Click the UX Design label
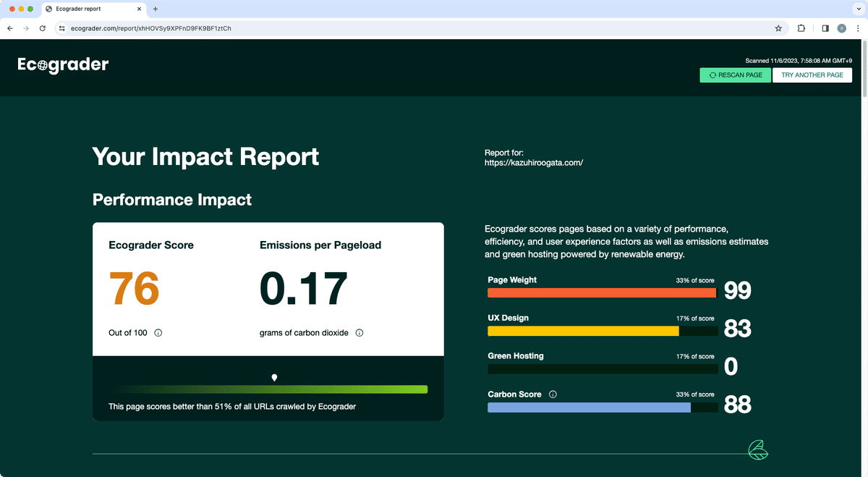This screenshot has width=868, height=477. (509, 318)
